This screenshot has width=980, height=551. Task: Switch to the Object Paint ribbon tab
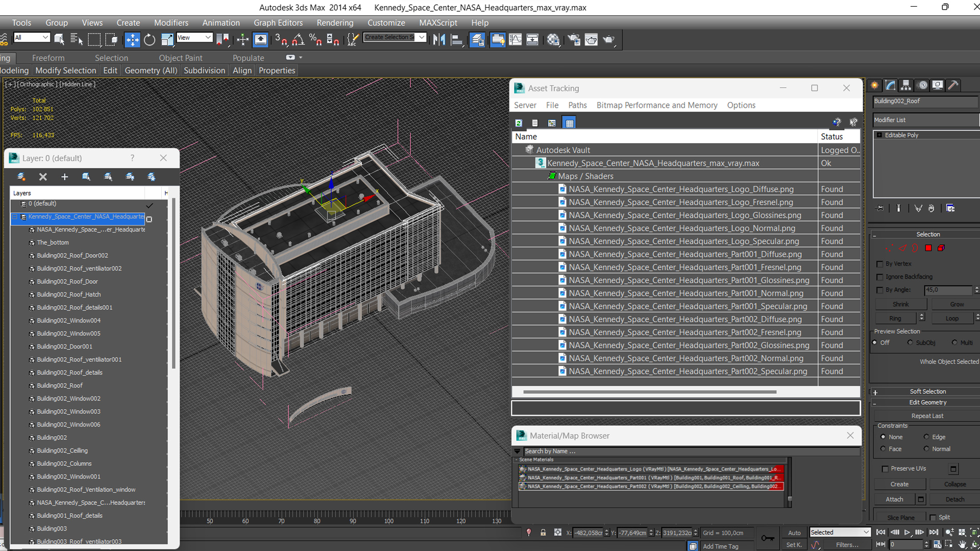[181, 58]
